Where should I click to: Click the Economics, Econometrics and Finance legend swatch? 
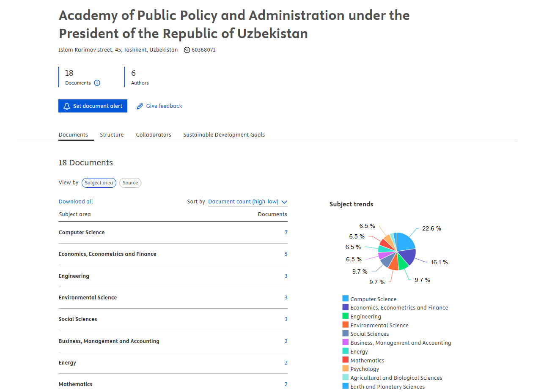pyautogui.click(x=346, y=307)
